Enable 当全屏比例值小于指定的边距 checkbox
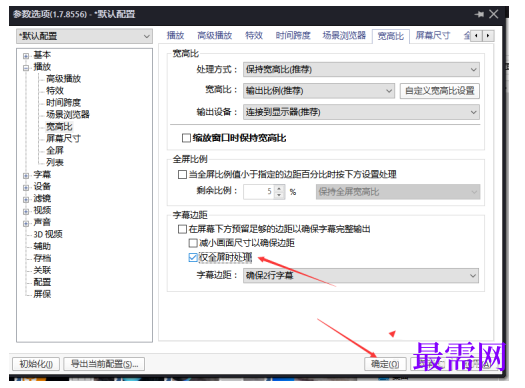This screenshot has height=388, width=525. point(182,175)
